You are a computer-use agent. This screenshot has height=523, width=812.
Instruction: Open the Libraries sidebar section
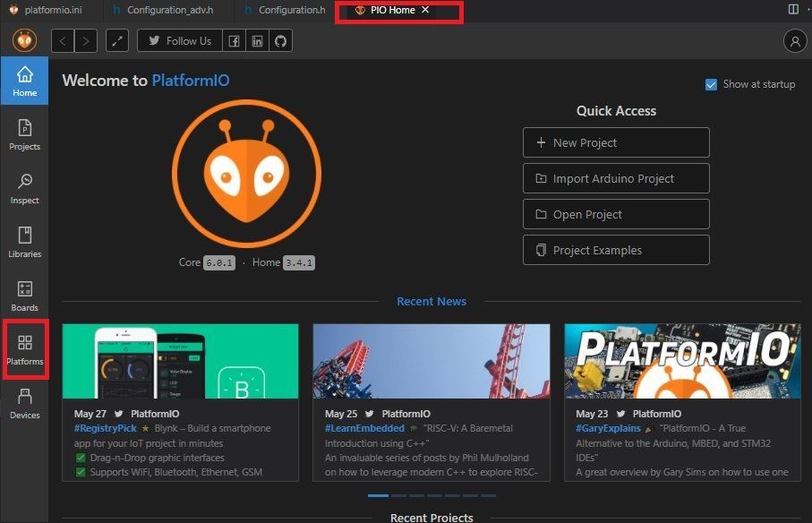[x=24, y=242]
